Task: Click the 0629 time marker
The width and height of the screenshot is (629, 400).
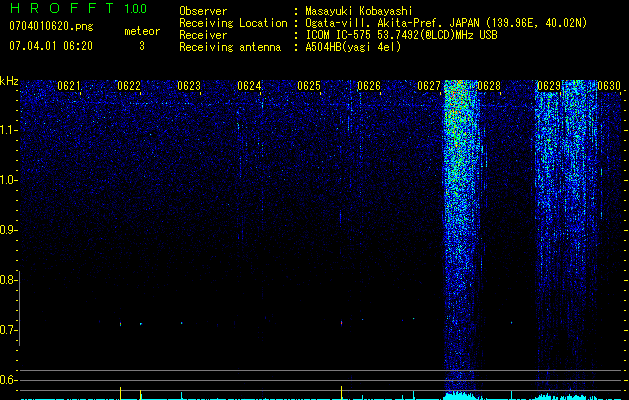Action: [549, 86]
